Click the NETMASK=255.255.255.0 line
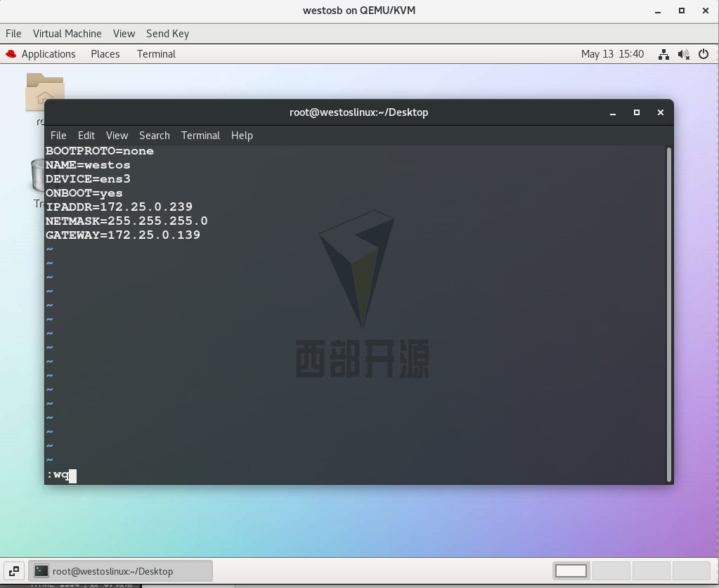Image resolution: width=719 pixels, height=588 pixels. pyautogui.click(x=127, y=221)
